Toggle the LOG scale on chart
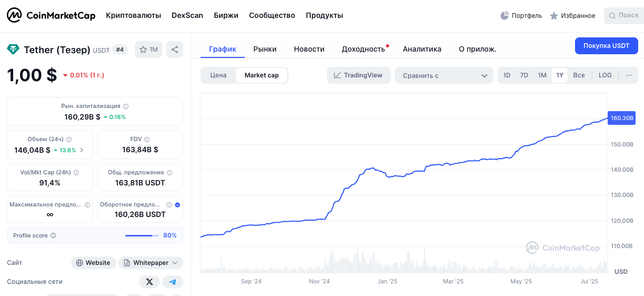Screen dimensions: 644x296 coord(605,75)
